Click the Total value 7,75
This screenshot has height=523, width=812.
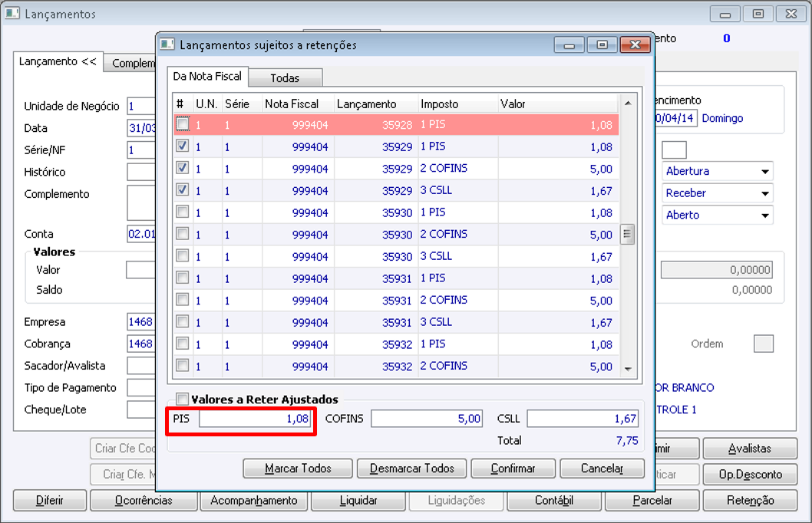coord(626,441)
